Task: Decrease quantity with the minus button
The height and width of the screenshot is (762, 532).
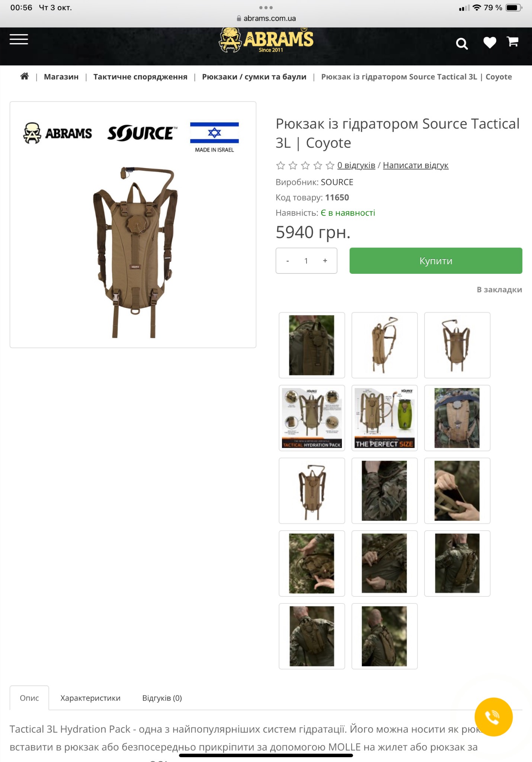Action: pos(288,261)
